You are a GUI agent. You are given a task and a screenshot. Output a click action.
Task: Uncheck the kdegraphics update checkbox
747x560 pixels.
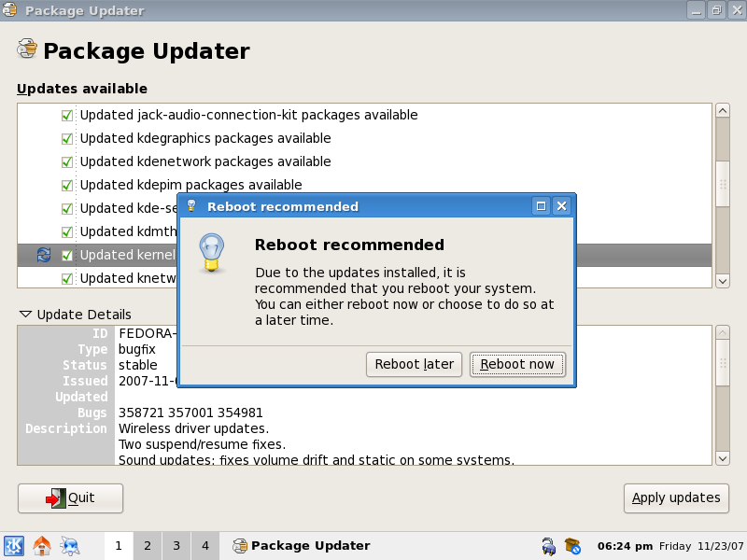pos(67,138)
